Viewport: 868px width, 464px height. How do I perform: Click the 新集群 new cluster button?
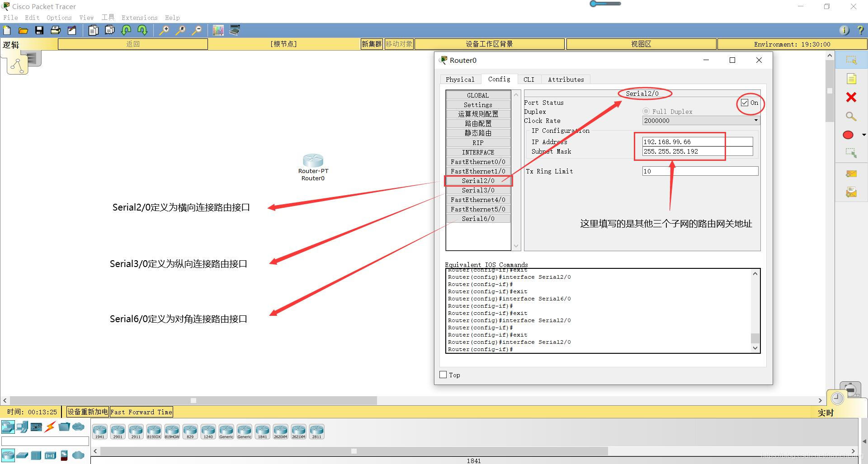pyautogui.click(x=372, y=44)
